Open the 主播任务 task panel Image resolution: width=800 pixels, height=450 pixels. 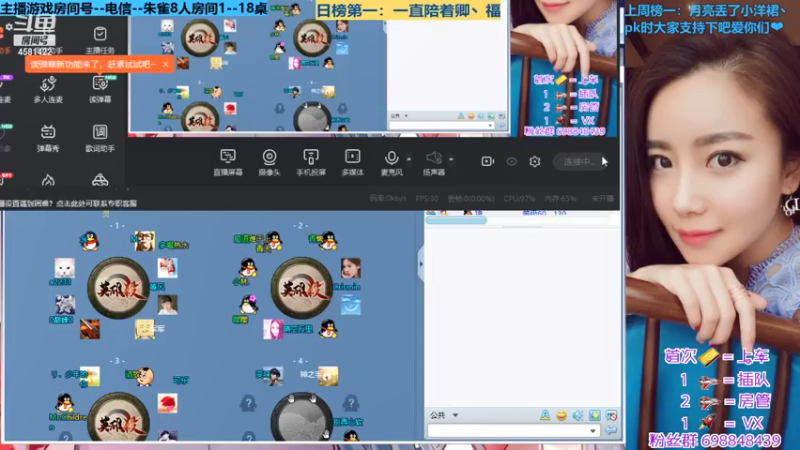[100, 40]
